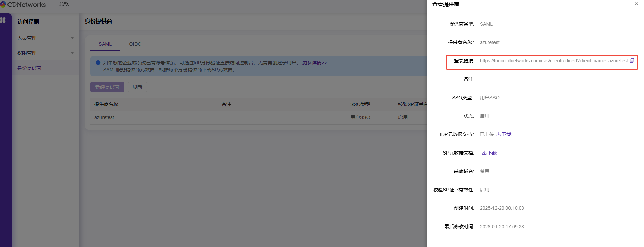Click the 访问控制 sidebar heading
644x247 pixels.
(28, 21)
